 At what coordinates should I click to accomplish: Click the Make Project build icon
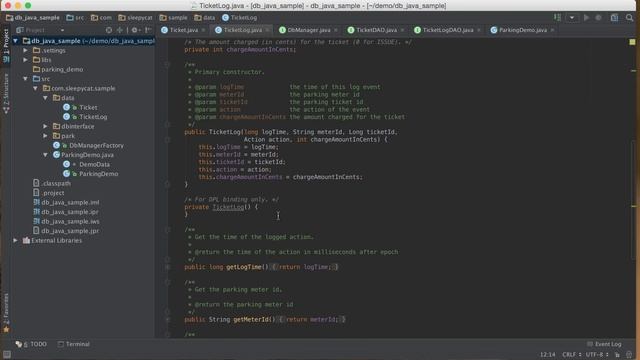[x=557, y=18]
